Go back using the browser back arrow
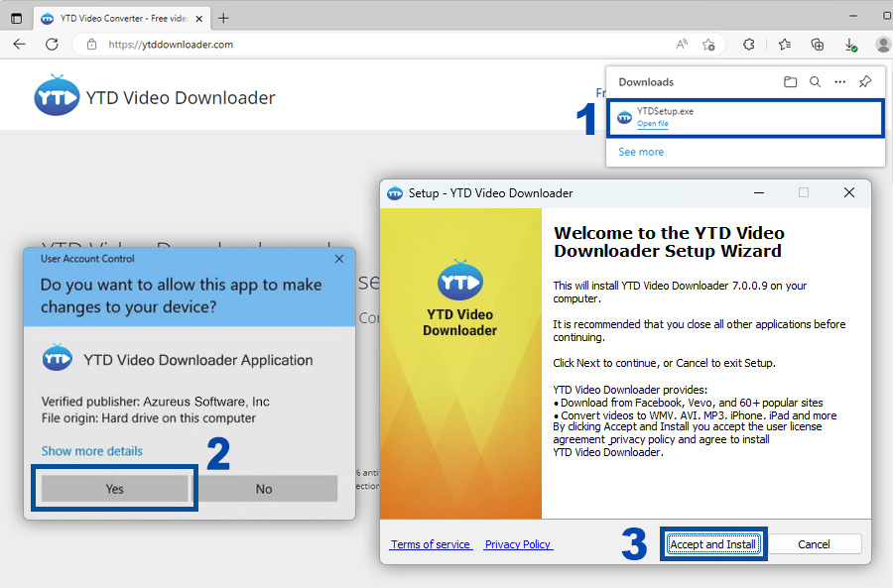The width and height of the screenshot is (893, 588). click(x=20, y=45)
